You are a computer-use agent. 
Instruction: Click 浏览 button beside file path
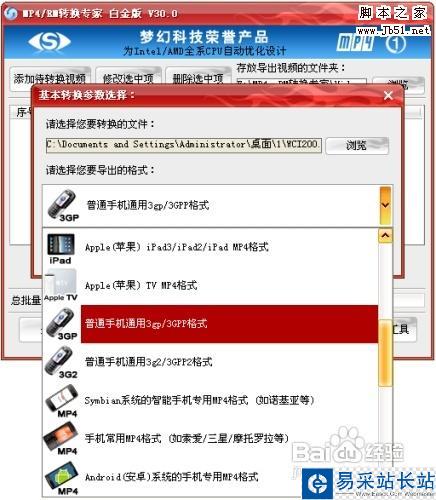(357, 146)
